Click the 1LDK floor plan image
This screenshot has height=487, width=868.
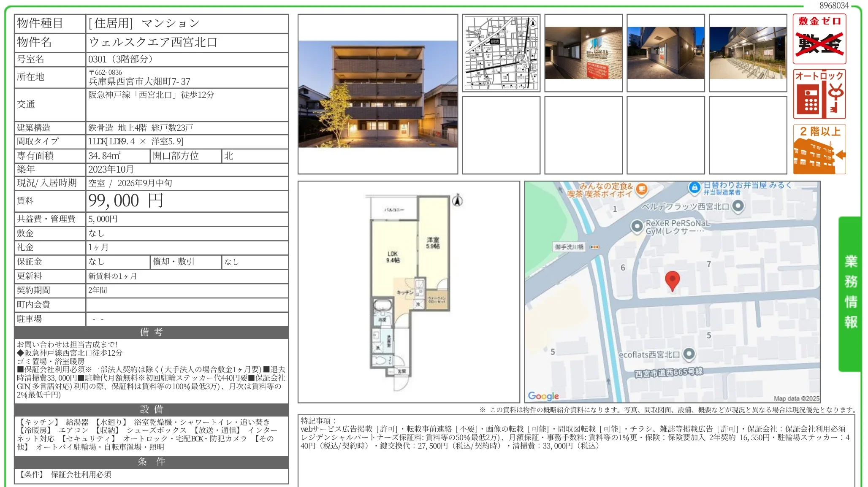click(410, 292)
